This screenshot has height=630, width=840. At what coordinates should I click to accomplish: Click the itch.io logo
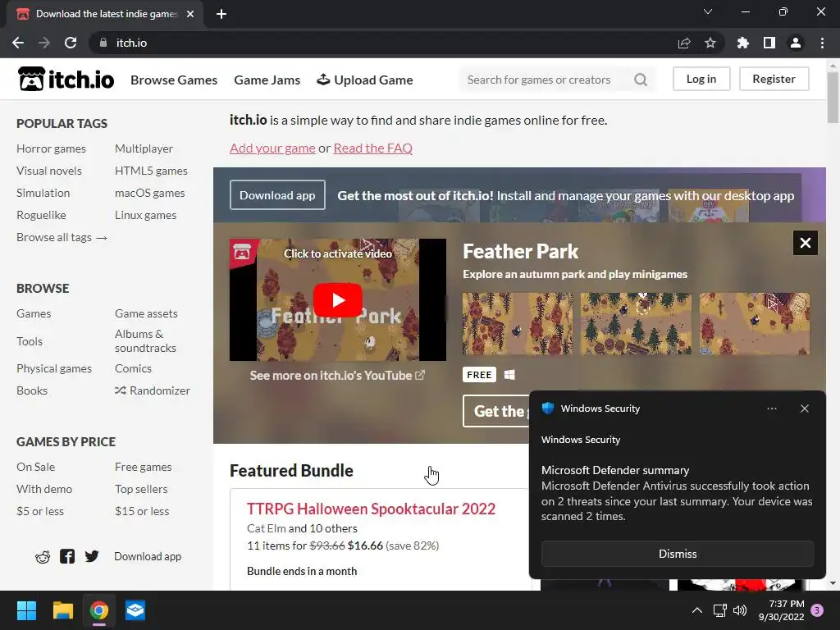coord(66,80)
